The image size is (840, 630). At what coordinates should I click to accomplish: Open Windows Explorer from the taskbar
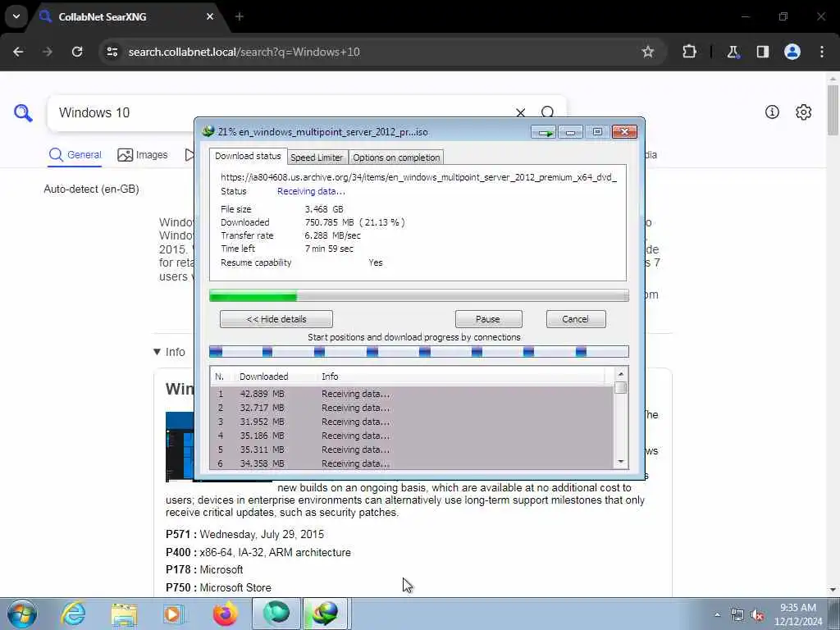[x=125, y=614]
